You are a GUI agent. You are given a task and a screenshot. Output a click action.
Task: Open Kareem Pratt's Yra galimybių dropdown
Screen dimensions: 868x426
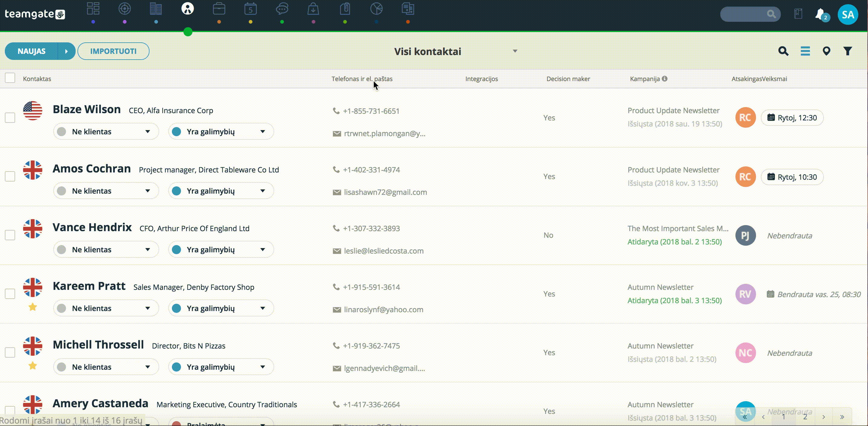tap(221, 308)
